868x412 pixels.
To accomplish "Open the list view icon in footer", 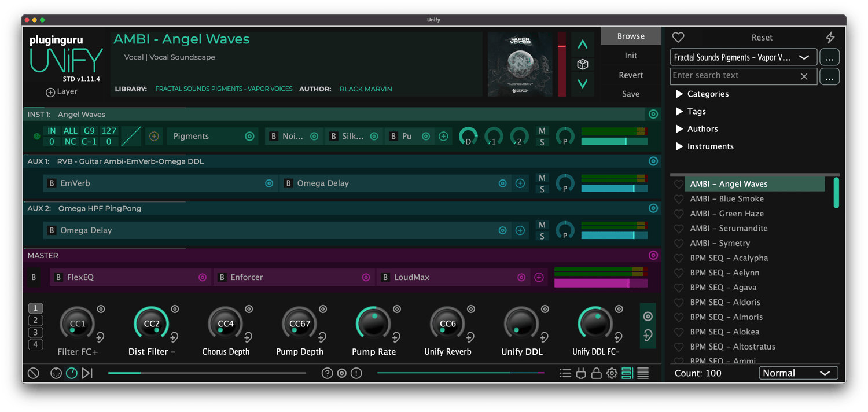I will (x=565, y=373).
